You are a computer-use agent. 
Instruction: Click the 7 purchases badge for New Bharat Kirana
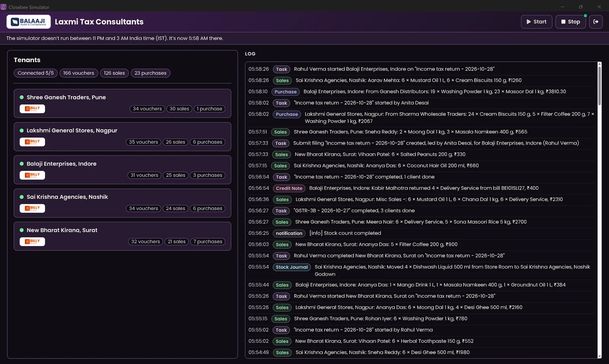click(208, 242)
